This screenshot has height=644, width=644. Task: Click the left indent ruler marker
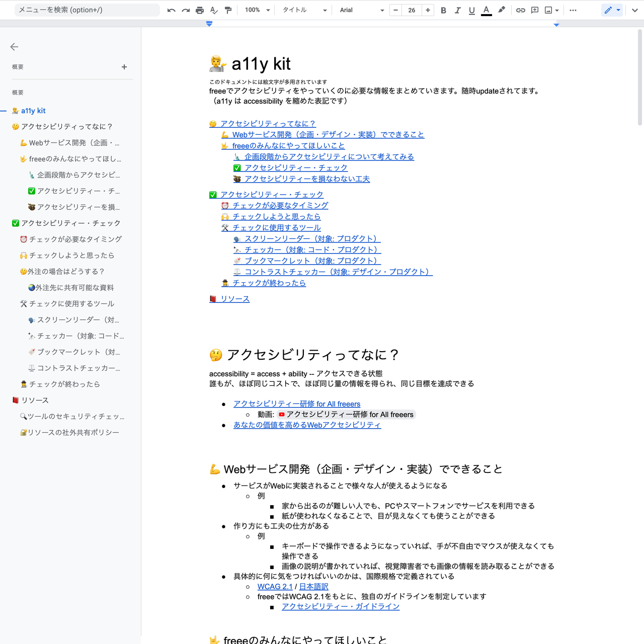(209, 24)
